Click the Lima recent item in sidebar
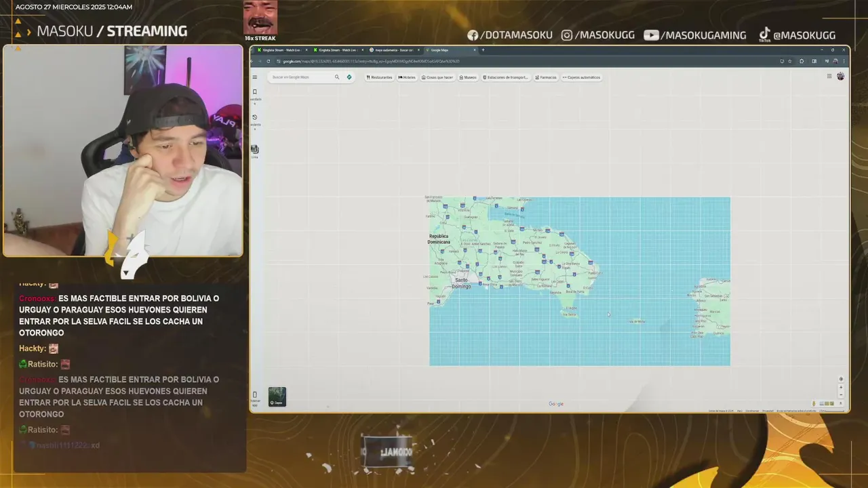 [255, 151]
